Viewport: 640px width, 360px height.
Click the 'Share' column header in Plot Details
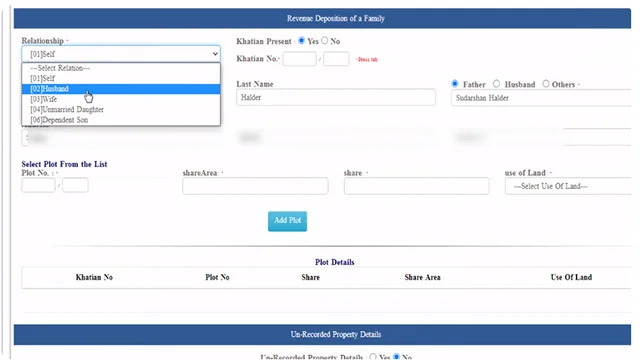click(x=311, y=277)
